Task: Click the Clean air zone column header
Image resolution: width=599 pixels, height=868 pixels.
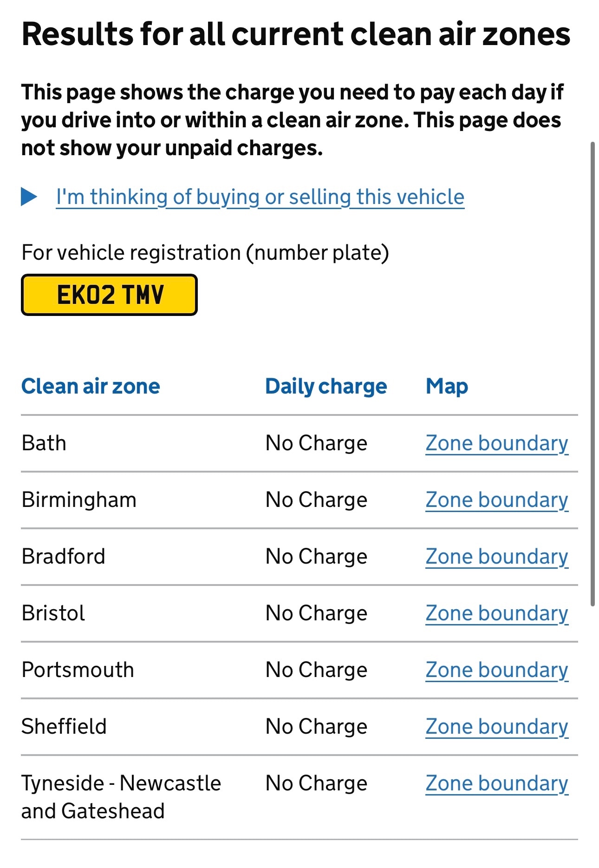Action: click(91, 387)
